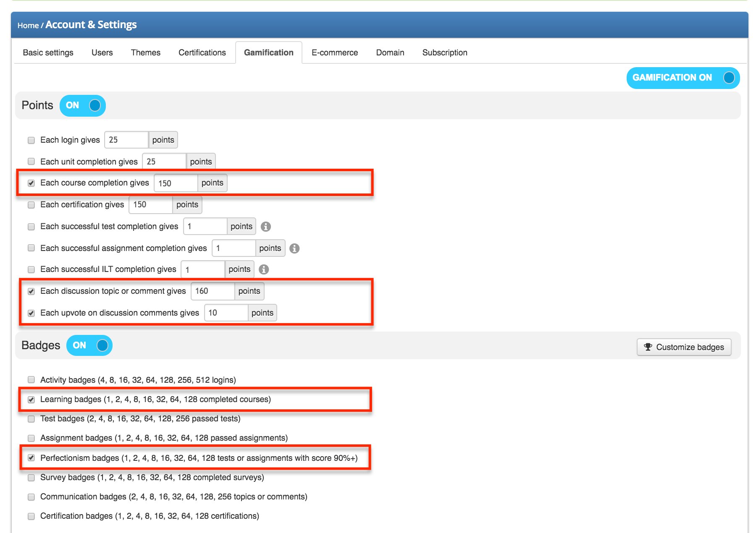Check Each successful assignment completion checkbox
The width and height of the screenshot is (756, 533).
(x=31, y=248)
